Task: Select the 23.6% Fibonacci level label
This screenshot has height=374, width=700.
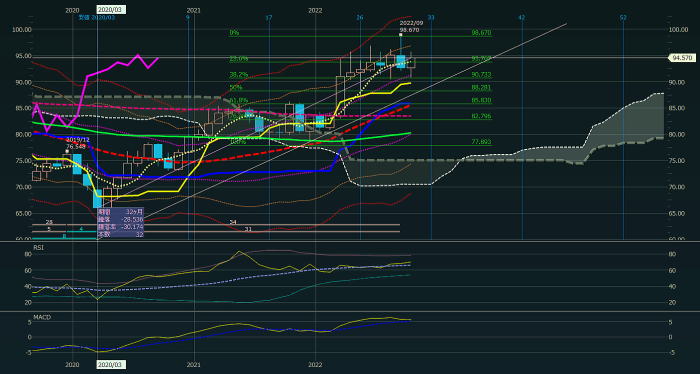Action: 238,59
